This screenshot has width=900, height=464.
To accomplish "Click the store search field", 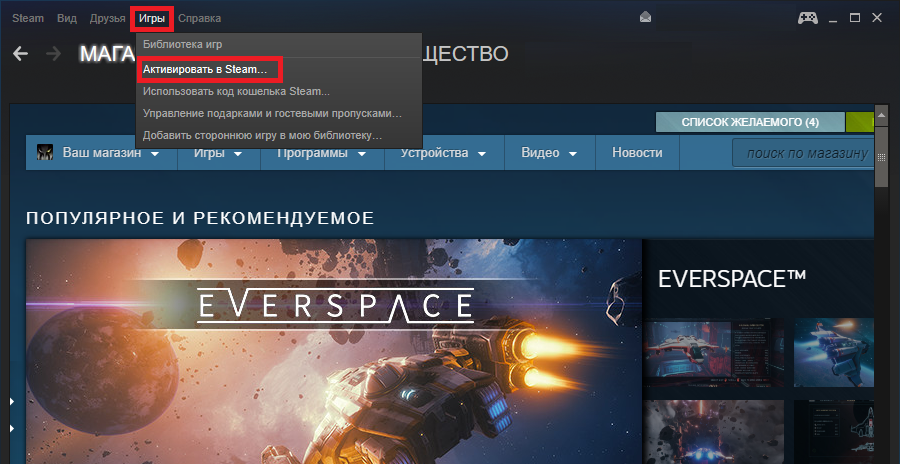I will [805, 153].
